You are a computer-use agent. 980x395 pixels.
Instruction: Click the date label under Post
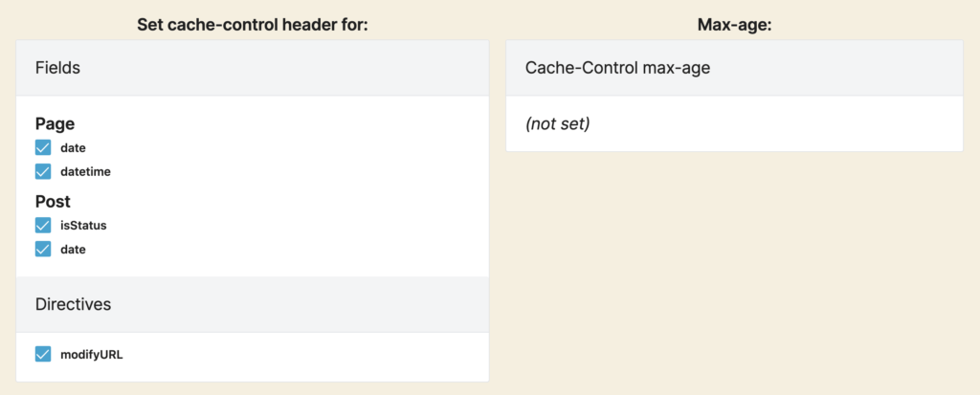73,250
